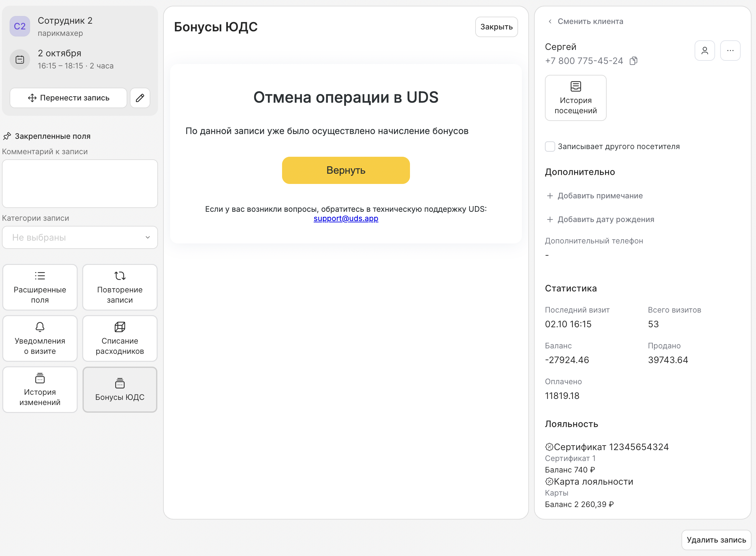Click the certificate badge icon next to Сертификат
The image size is (756, 556).
pyautogui.click(x=549, y=447)
